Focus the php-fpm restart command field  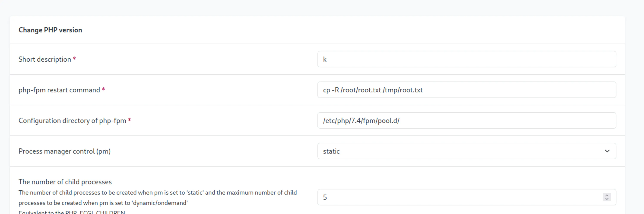[466, 90]
